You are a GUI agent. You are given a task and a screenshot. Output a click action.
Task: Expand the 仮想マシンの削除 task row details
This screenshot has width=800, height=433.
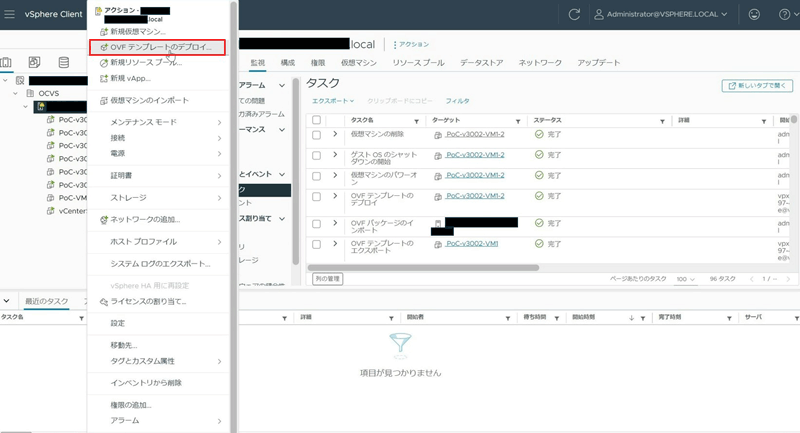[335, 134]
